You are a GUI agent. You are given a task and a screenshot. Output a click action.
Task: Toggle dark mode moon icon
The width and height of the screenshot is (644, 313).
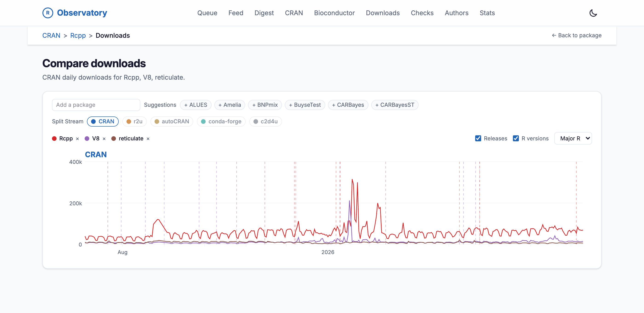point(593,13)
